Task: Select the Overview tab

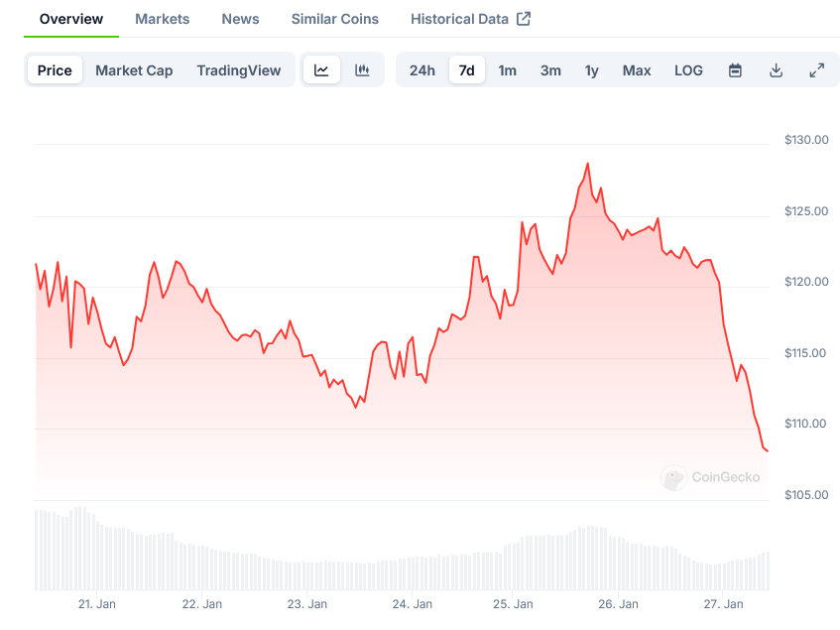Action: [x=70, y=19]
